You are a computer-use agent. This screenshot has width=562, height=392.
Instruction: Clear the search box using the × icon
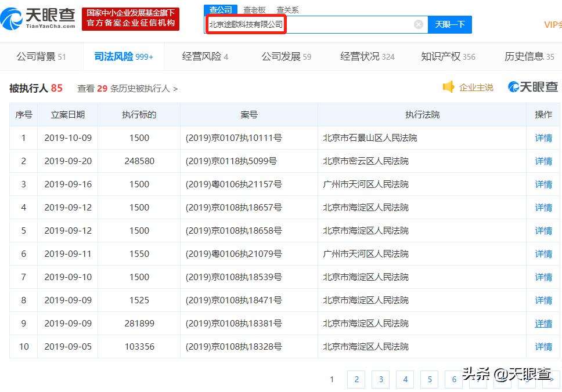click(x=418, y=24)
